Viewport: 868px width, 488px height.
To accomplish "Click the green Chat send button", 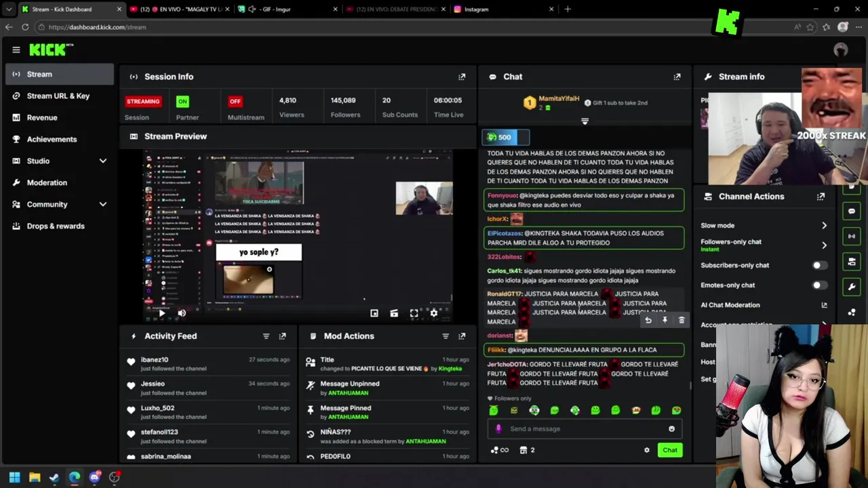I will tap(669, 450).
